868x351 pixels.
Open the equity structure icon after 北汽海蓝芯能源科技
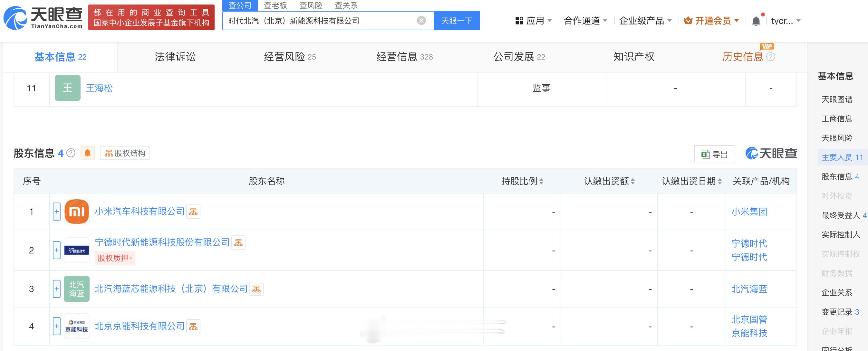(x=256, y=289)
